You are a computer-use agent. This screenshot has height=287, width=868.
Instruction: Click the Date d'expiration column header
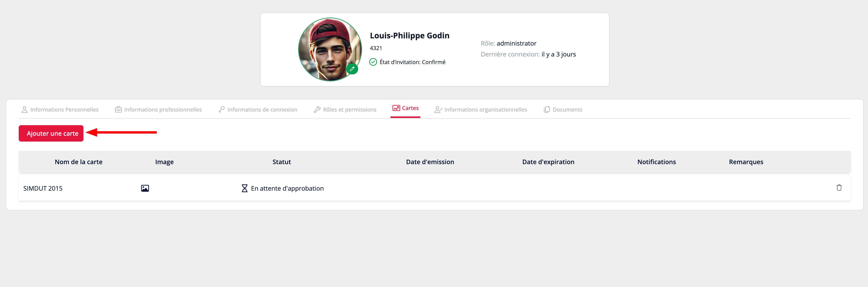pos(548,162)
